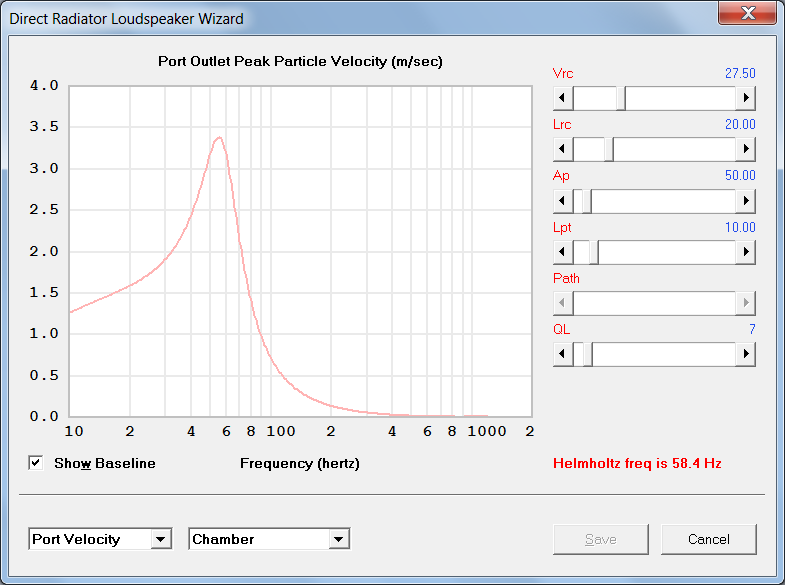
Task: Click the QL value 7
Action: 752,329
